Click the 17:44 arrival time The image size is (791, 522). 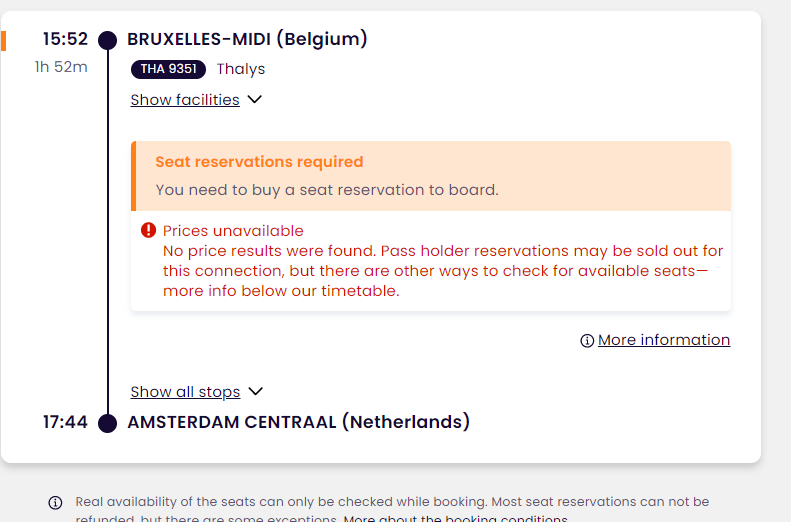pos(66,422)
